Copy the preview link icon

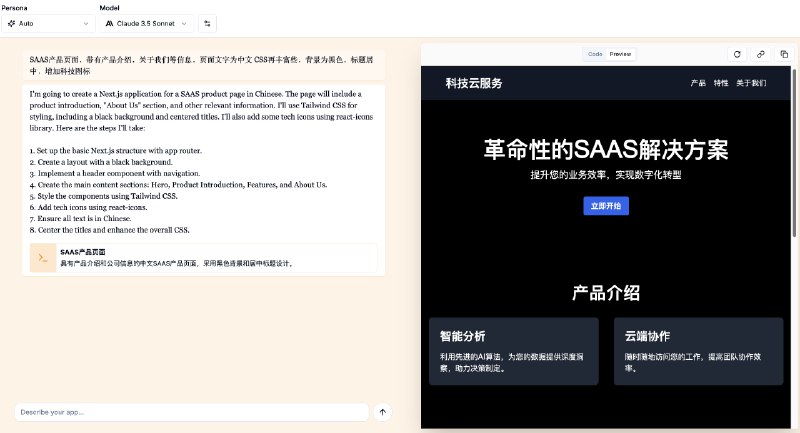pyautogui.click(x=761, y=54)
